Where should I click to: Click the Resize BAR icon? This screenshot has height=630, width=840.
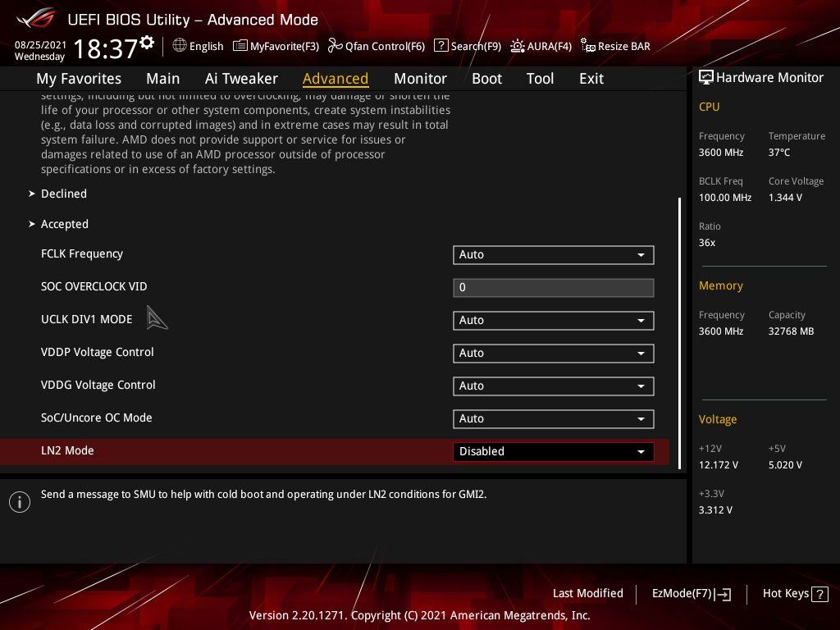587,46
